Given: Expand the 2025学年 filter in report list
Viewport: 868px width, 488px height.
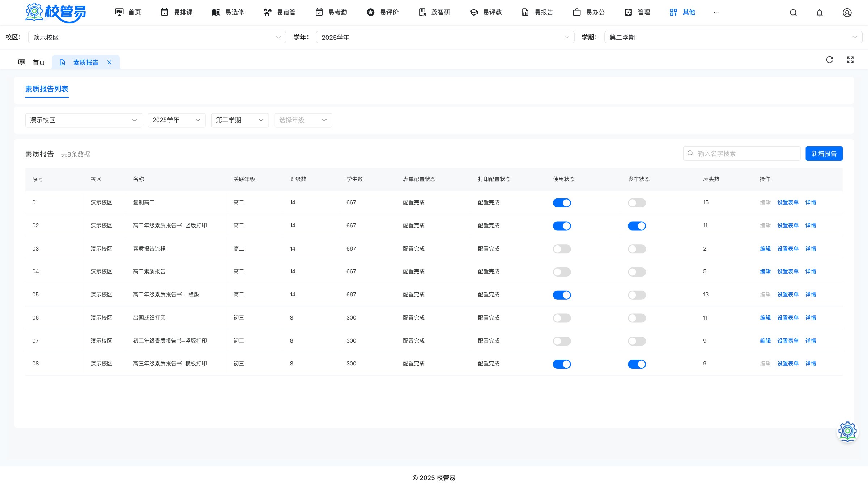Looking at the screenshot, I should click(176, 120).
